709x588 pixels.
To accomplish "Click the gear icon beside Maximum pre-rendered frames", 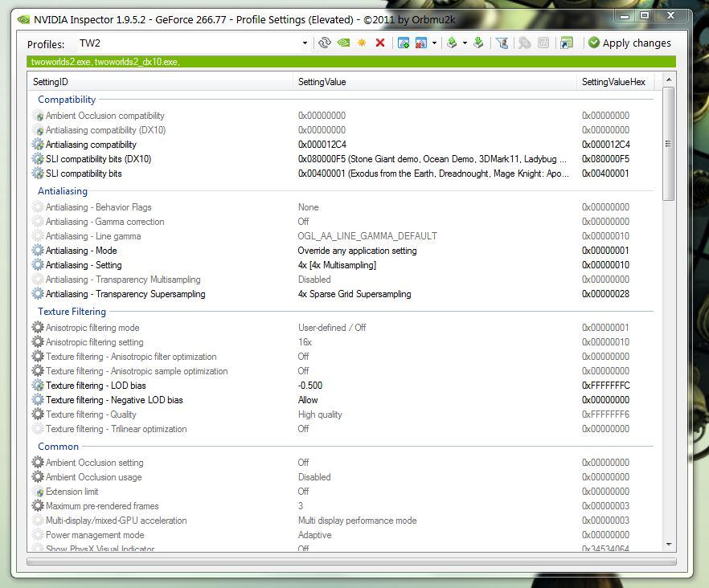I will pos(38,506).
